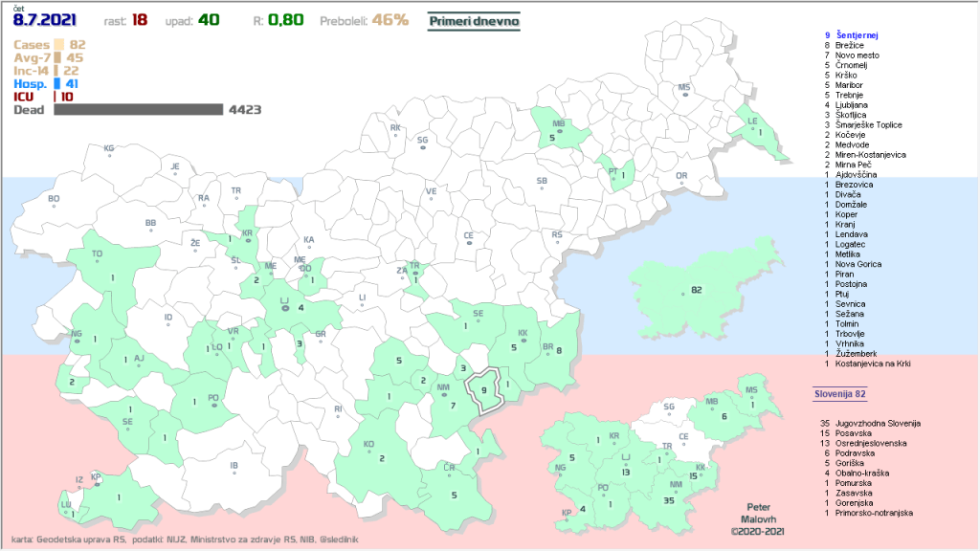Select Kostanjevica na Krki in the list
This screenshot has height=551, width=980.
882,364
